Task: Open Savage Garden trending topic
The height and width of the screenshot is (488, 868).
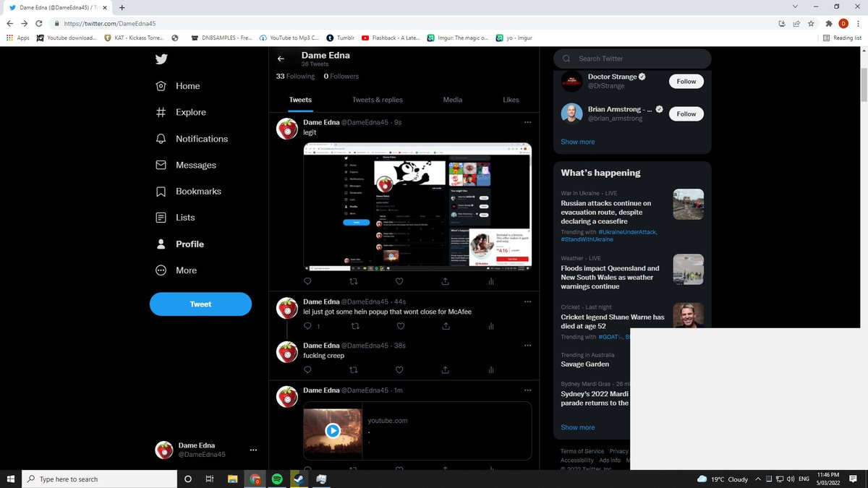Action: 585,364
